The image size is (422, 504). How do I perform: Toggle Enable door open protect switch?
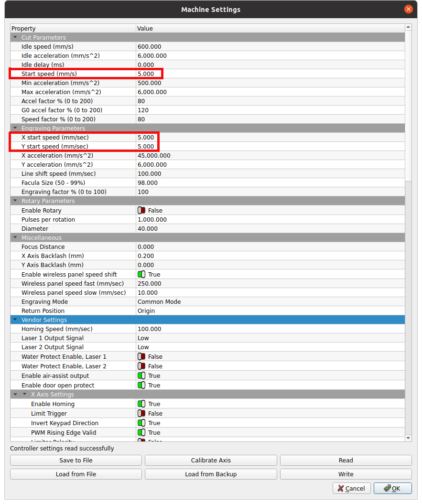click(141, 386)
